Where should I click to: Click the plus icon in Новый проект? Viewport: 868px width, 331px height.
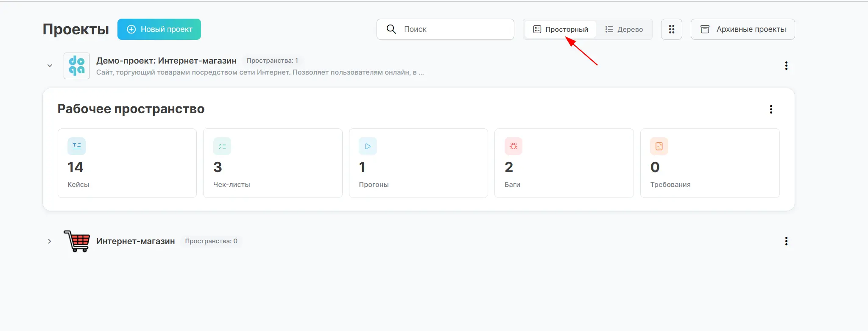(131, 29)
